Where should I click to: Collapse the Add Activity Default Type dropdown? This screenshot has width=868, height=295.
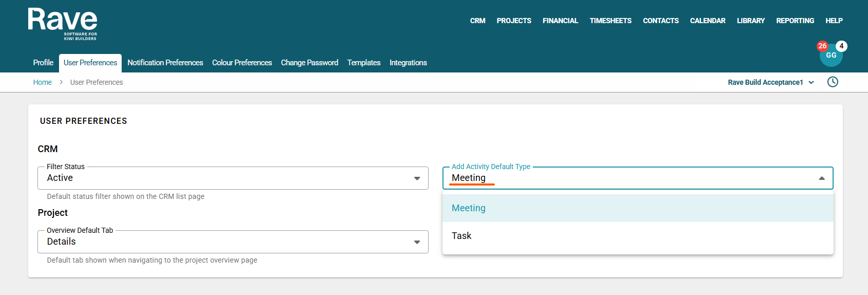(821, 178)
